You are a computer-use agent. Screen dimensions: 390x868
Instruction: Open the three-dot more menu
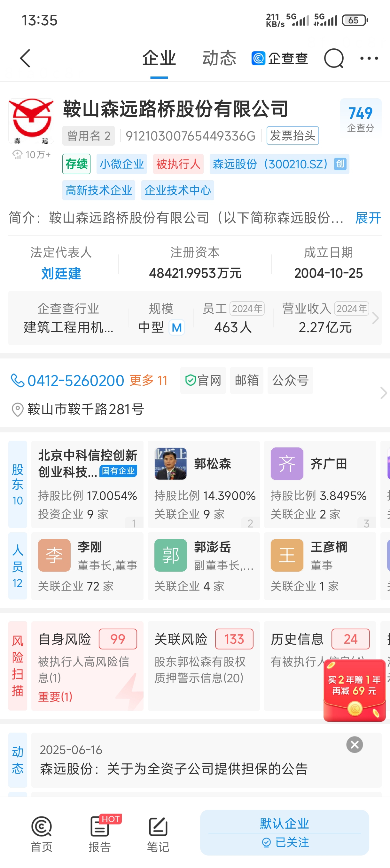click(x=369, y=58)
